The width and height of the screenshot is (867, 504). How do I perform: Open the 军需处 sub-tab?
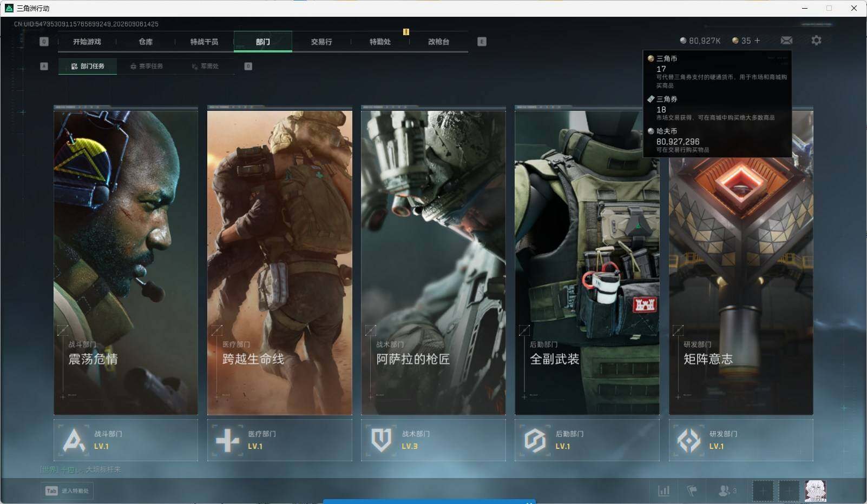pos(205,66)
